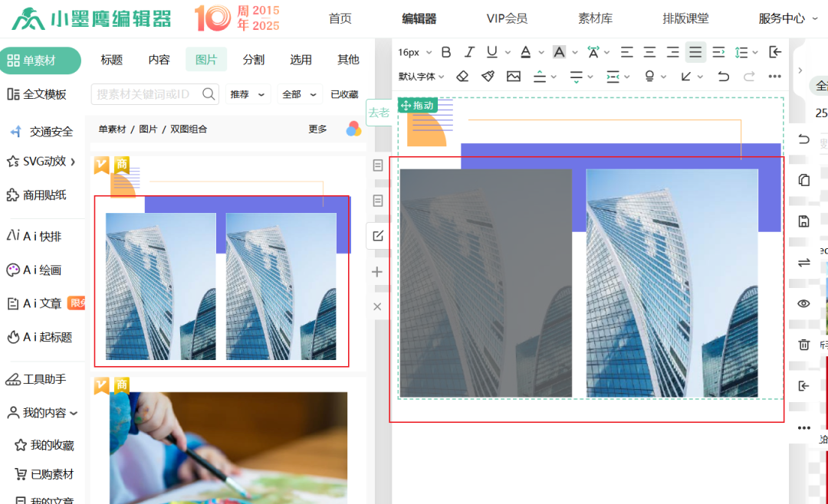Open the 默认字体 font dropdown

tap(421, 77)
